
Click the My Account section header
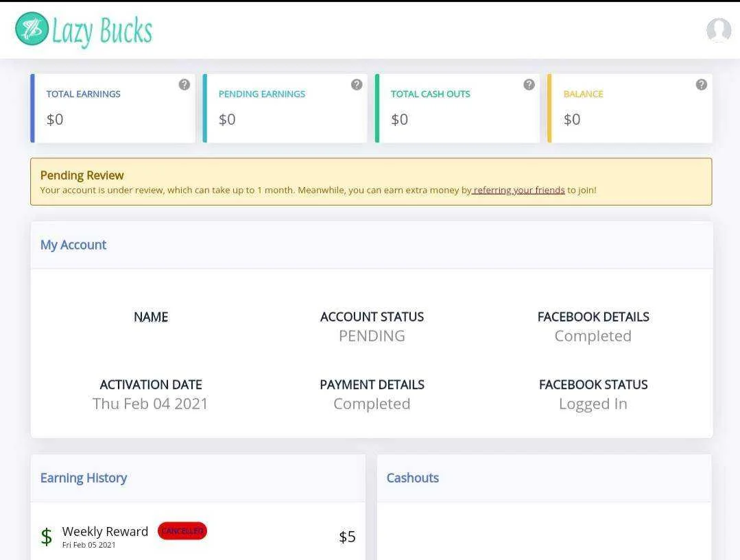73,245
